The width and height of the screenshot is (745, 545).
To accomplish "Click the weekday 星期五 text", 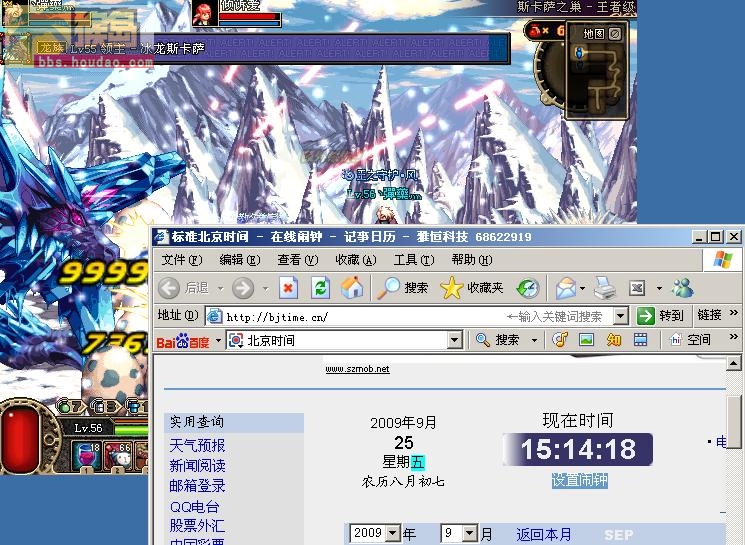I will (404, 462).
